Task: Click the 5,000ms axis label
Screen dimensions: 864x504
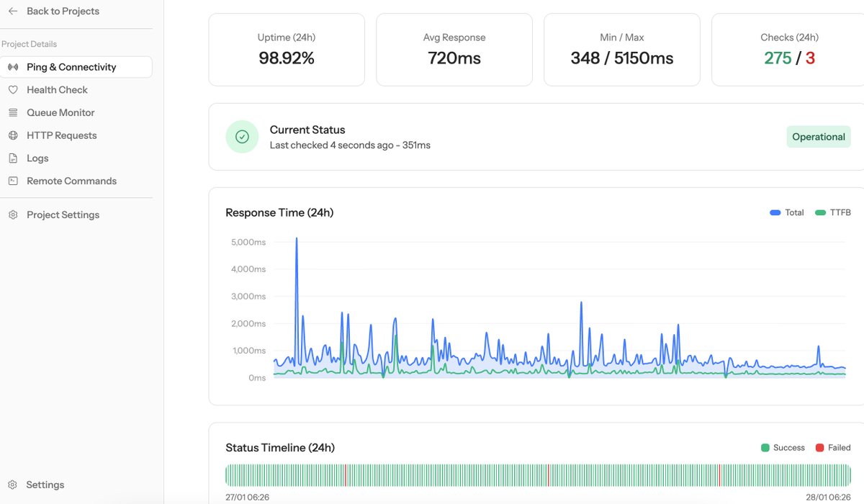Action: [x=248, y=243]
